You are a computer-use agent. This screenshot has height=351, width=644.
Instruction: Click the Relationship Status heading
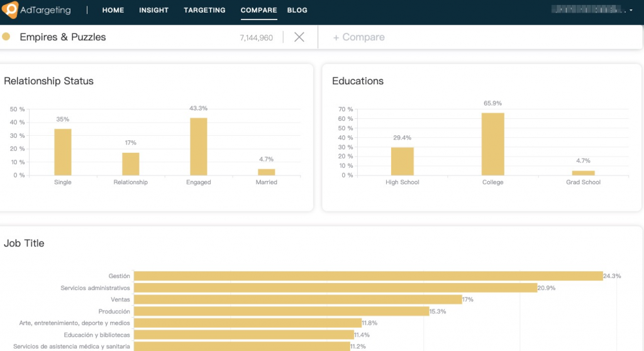tap(49, 81)
